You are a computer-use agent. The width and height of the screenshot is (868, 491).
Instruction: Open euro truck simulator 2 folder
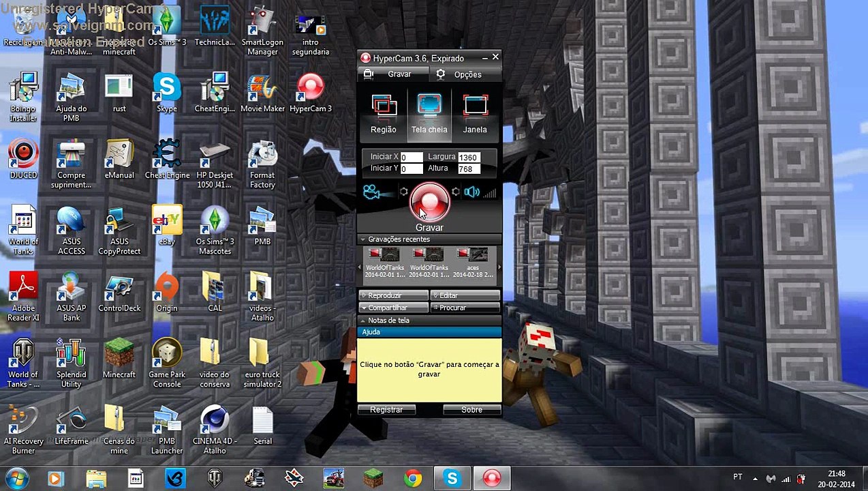262,363
